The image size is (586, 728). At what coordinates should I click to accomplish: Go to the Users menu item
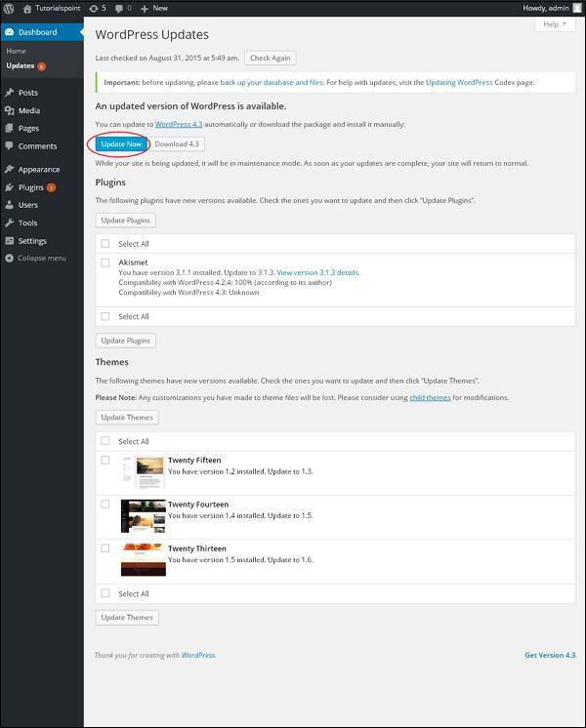point(27,205)
